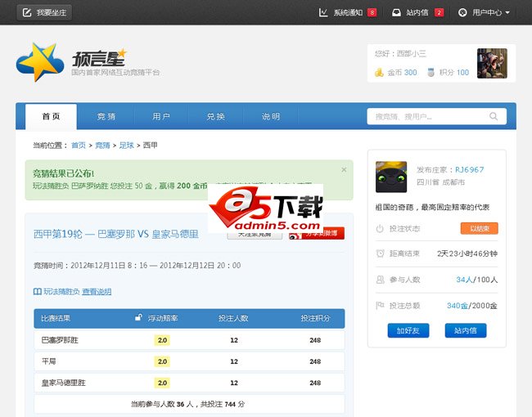Click the 参与人数 person icon
Screen dimensions: 532x417
click(x=381, y=280)
